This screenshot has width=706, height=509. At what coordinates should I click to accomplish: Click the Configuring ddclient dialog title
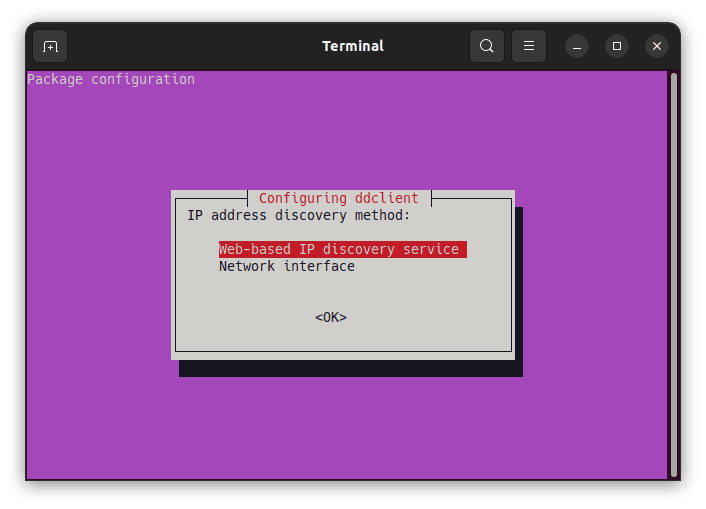coord(339,198)
